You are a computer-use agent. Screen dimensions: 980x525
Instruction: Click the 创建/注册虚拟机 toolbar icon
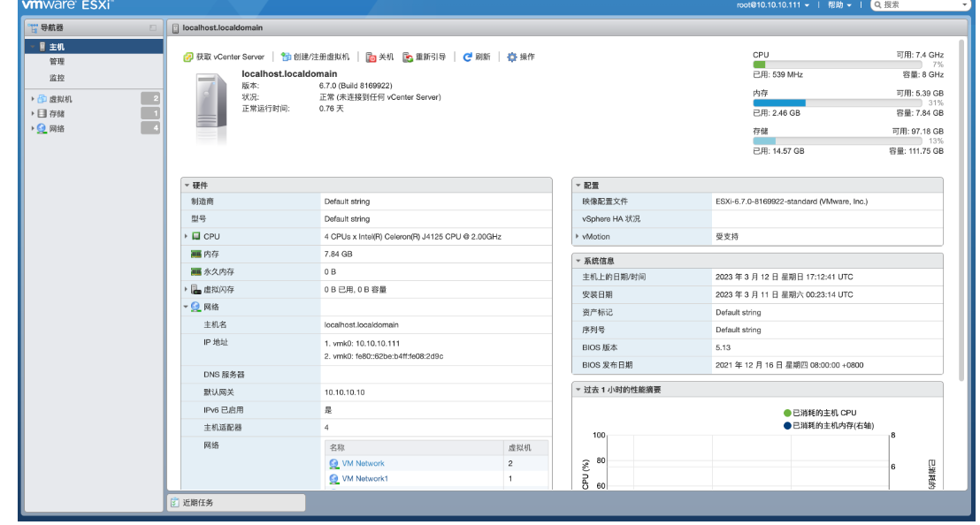click(286, 57)
